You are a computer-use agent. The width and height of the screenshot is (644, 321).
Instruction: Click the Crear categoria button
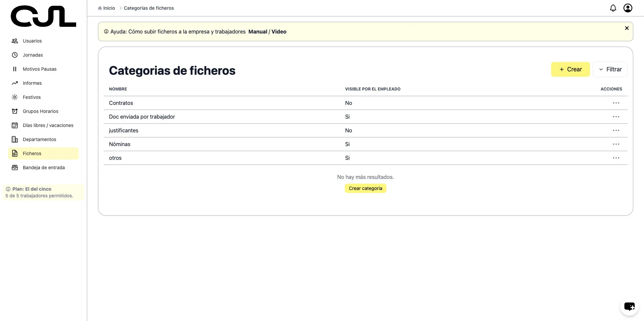point(365,188)
